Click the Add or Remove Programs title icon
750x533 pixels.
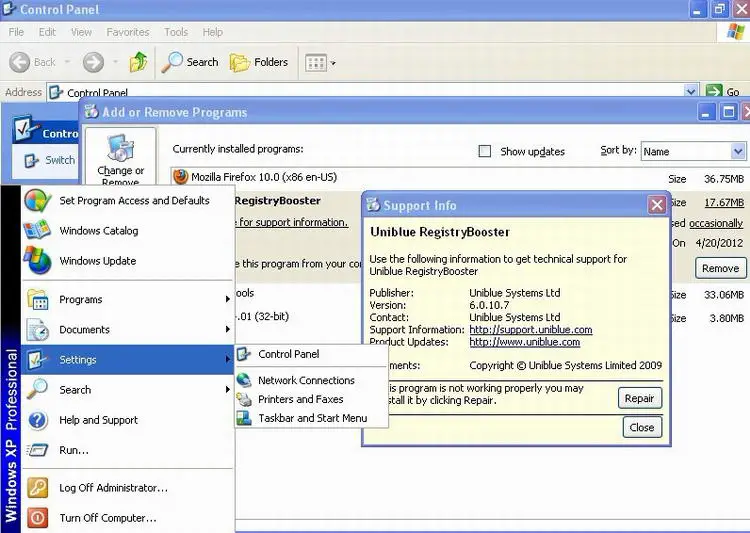coord(91,111)
